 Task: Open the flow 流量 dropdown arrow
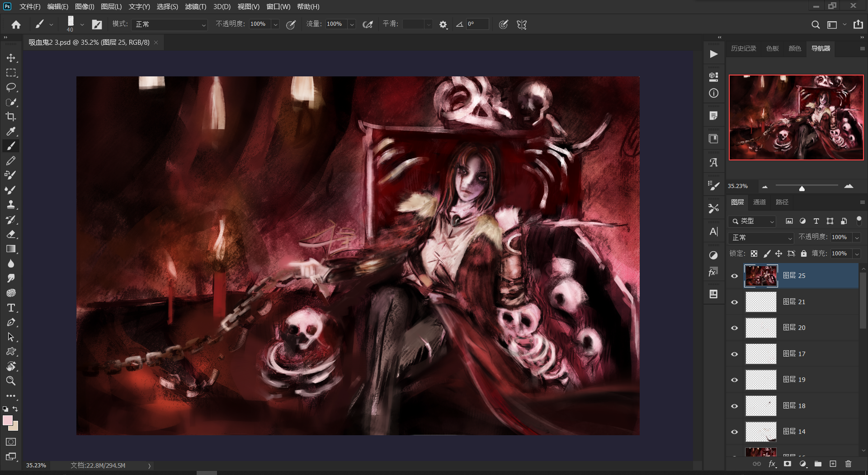[x=352, y=24]
